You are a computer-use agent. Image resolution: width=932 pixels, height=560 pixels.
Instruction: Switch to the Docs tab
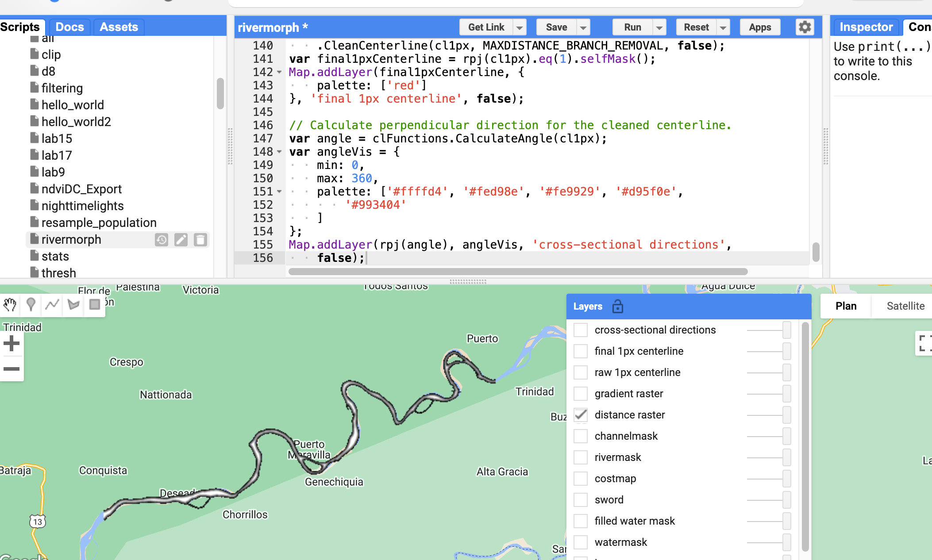tap(69, 27)
